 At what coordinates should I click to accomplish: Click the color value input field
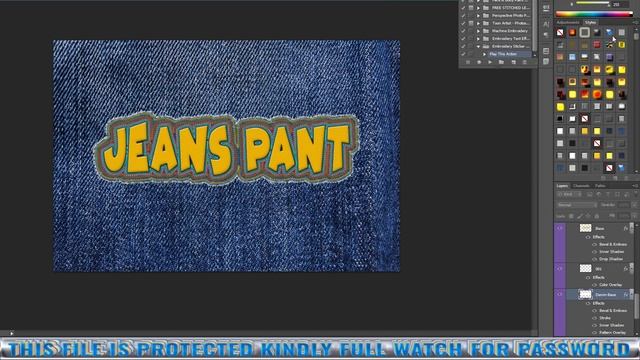[x=619, y=4]
